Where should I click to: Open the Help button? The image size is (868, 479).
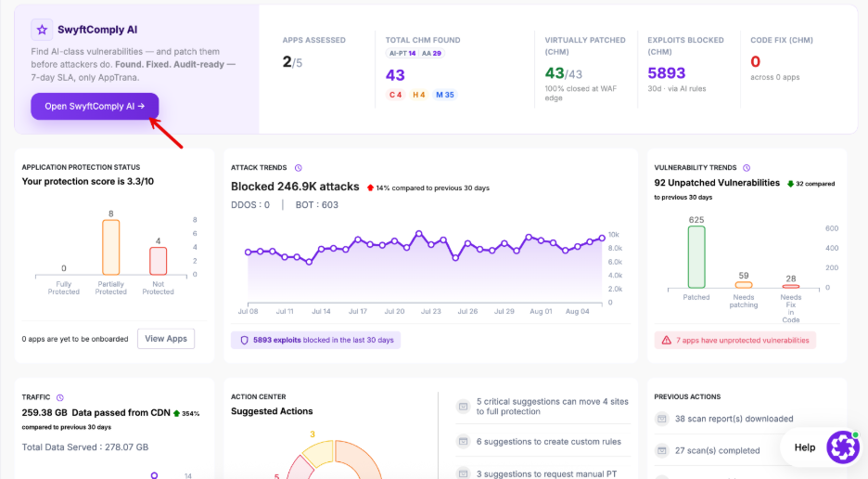pyautogui.click(x=804, y=447)
